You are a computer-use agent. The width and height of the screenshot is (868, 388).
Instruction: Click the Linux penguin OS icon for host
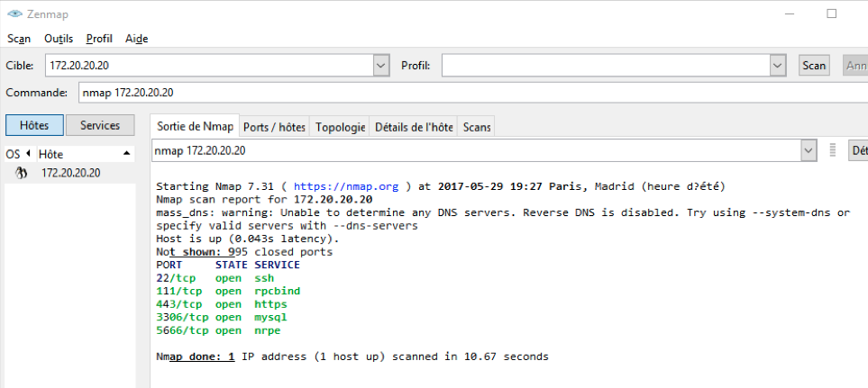[23, 173]
